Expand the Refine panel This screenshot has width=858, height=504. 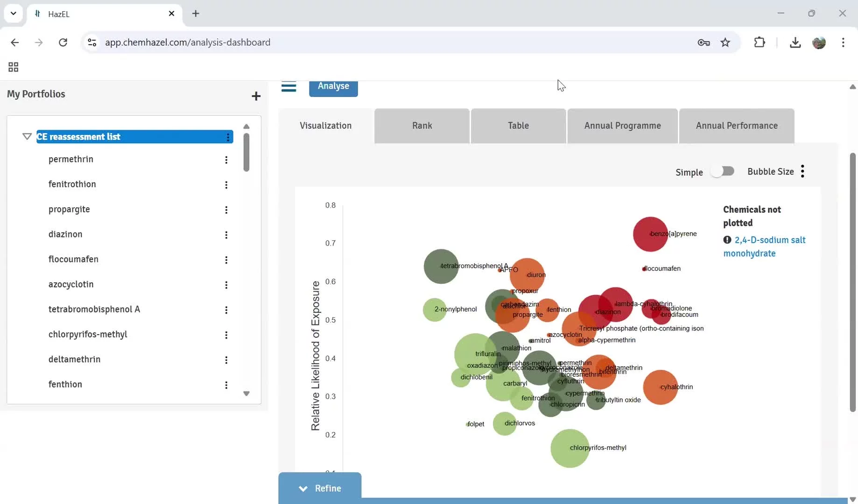point(320,488)
